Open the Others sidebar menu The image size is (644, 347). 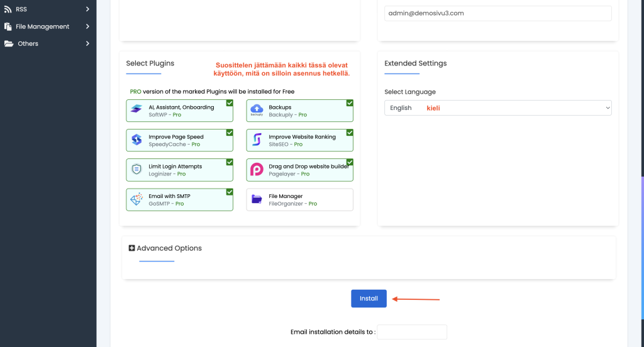pos(28,43)
